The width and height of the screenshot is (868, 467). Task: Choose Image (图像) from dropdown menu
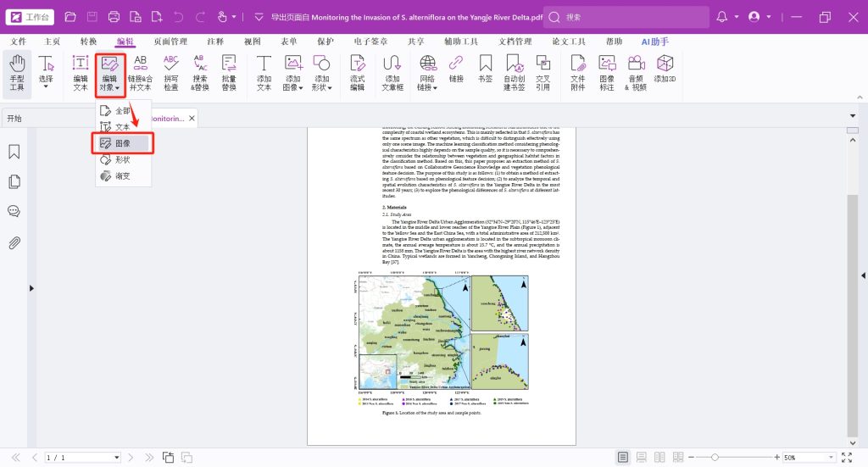click(123, 143)
